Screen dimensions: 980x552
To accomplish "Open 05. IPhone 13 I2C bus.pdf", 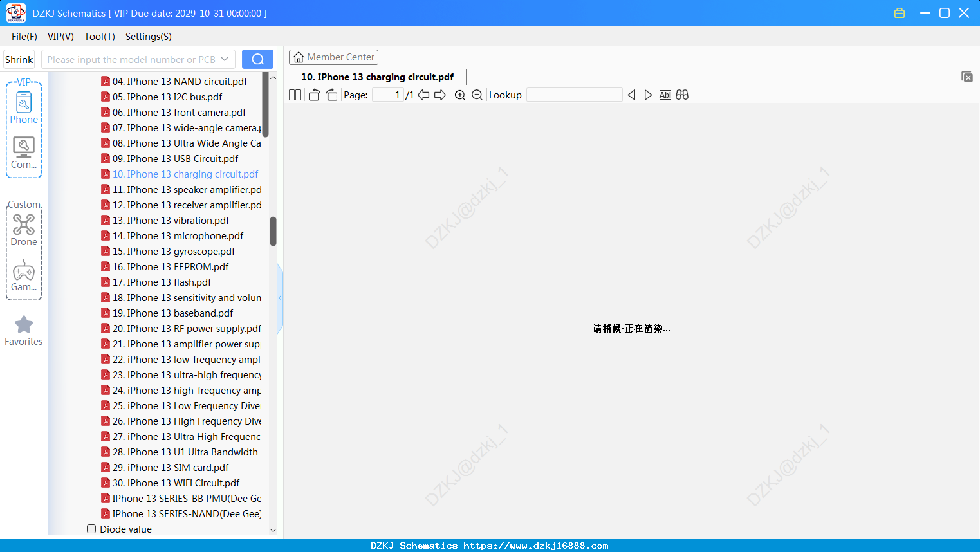I will pyautogui.click(x=167, y=97).
